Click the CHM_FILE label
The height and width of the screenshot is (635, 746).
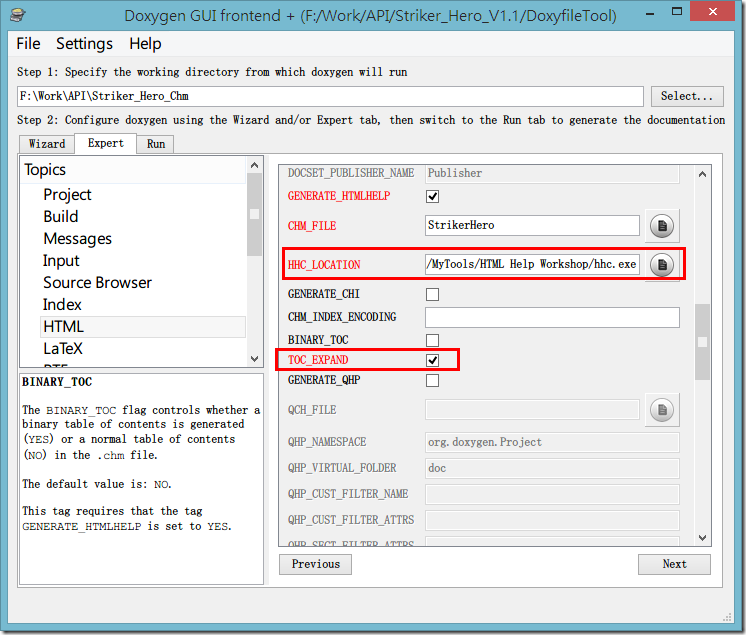pyautogui.click(x=312, y=226)
